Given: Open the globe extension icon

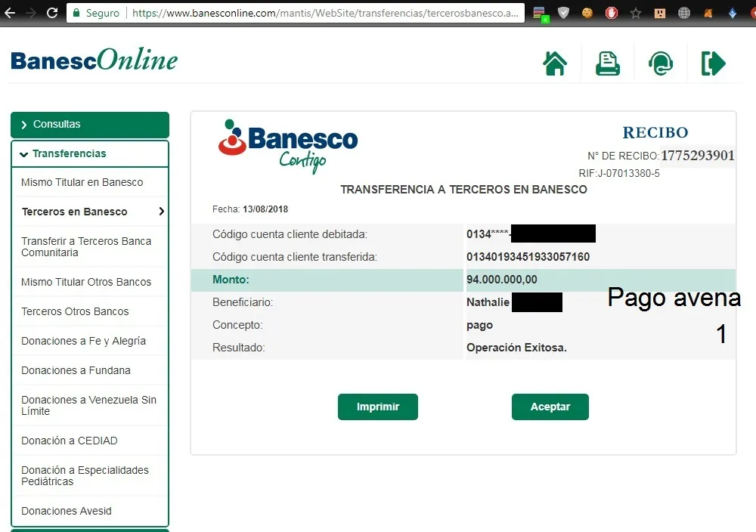Looking at the screenshot, I should click(683, 13).
